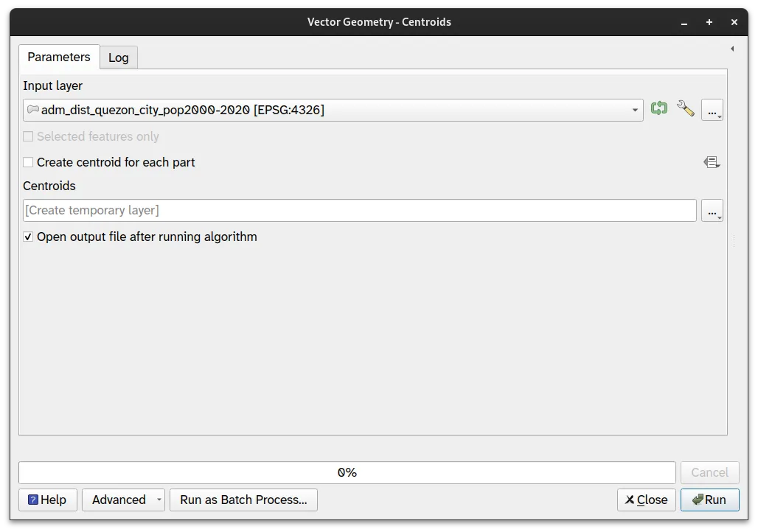Select the Parameters tab

coord(59,57)
